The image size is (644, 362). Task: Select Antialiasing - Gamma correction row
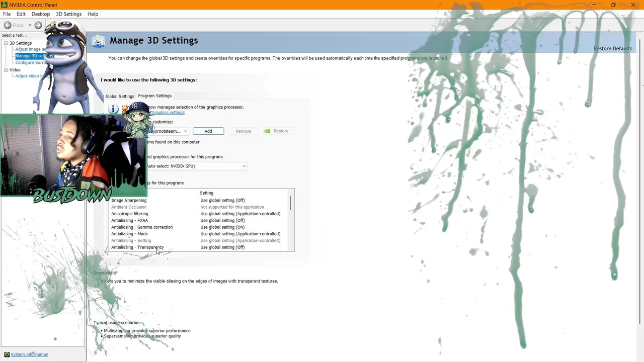click(x=199, y=227)
